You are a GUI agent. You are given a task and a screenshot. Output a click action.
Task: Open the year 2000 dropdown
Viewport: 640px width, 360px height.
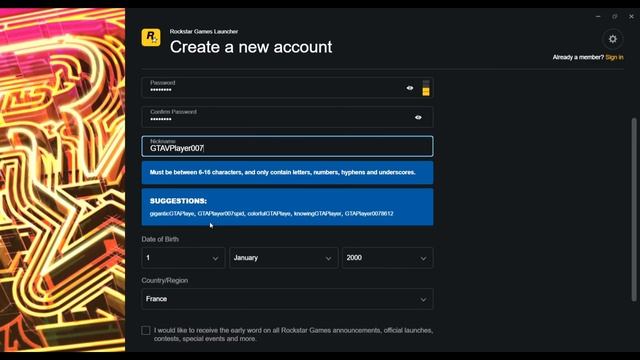(x=387, y=258)
